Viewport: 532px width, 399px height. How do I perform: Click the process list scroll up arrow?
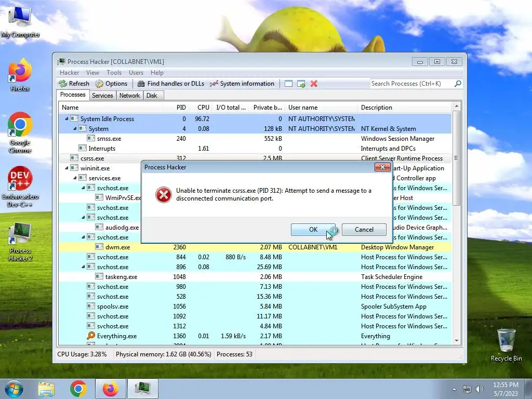tap(456, 106)
